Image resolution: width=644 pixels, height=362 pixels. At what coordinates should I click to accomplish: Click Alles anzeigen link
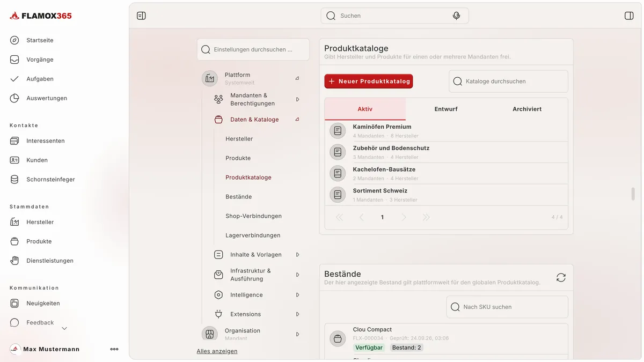click(x=217, y=351)
